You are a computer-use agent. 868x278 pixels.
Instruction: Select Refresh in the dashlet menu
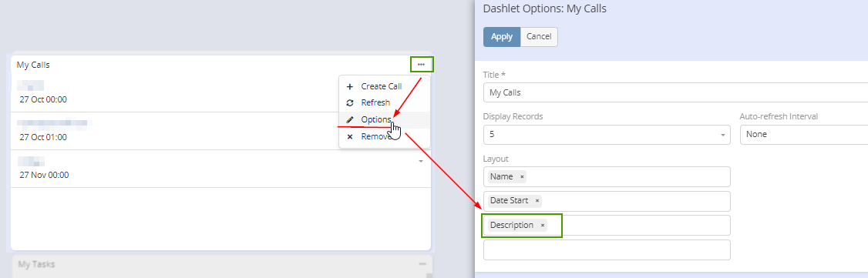click(375, 102)
